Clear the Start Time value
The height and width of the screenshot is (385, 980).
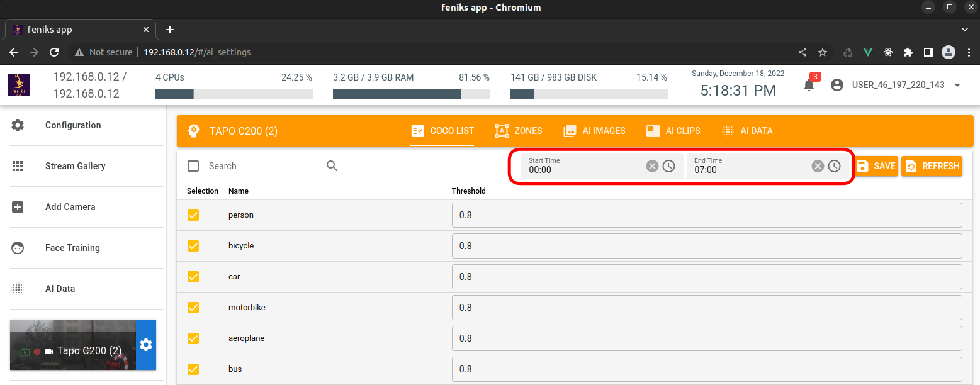(652, 166)
